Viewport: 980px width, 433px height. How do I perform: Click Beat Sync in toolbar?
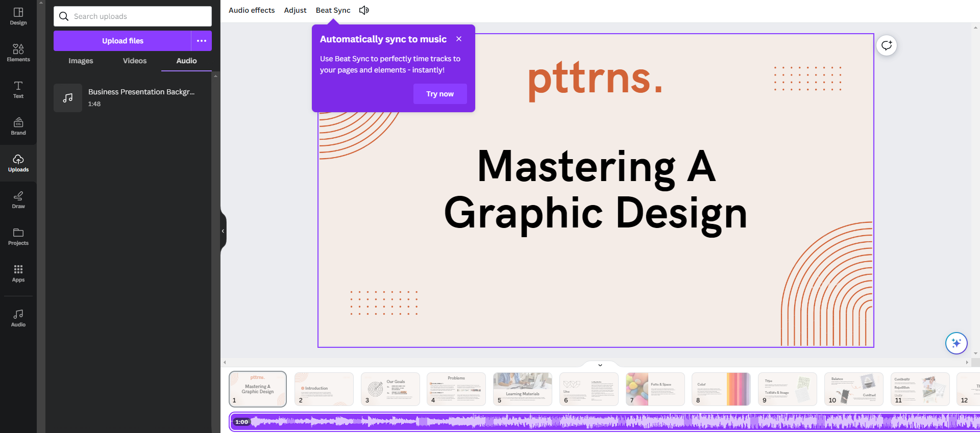[333, 10]
